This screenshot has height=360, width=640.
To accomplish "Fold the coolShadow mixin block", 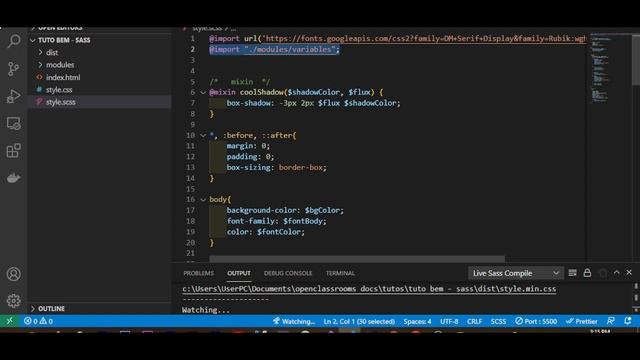I will click(203, 92).
